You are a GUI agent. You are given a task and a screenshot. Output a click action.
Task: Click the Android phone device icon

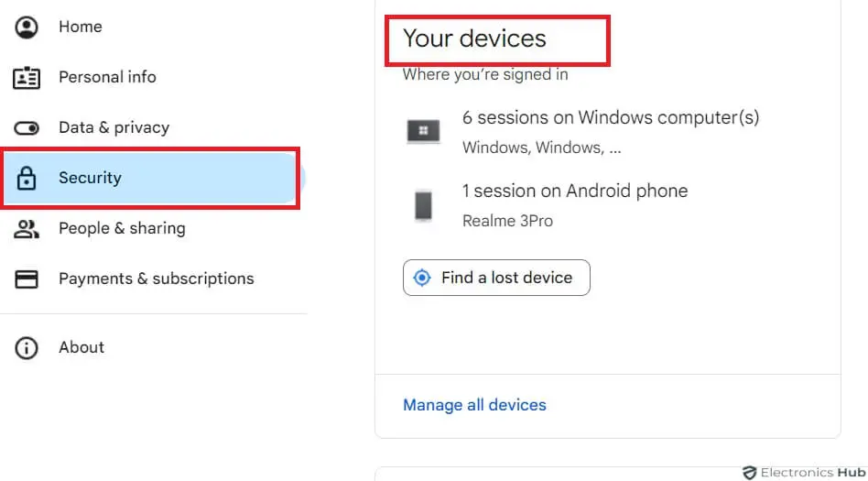(x=423, y=205)
